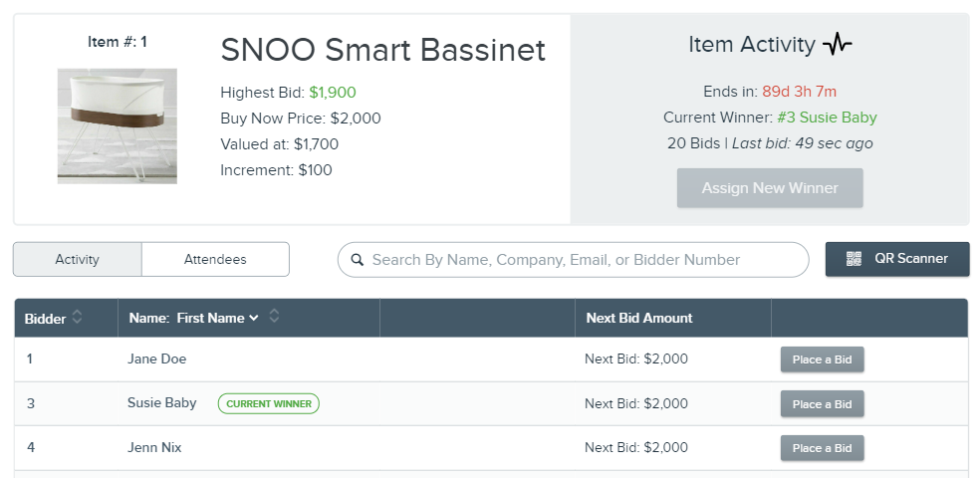Click the SNOO bassinet thumbnail image
Viewport: 980px width, 478px height.
point(118,126)
